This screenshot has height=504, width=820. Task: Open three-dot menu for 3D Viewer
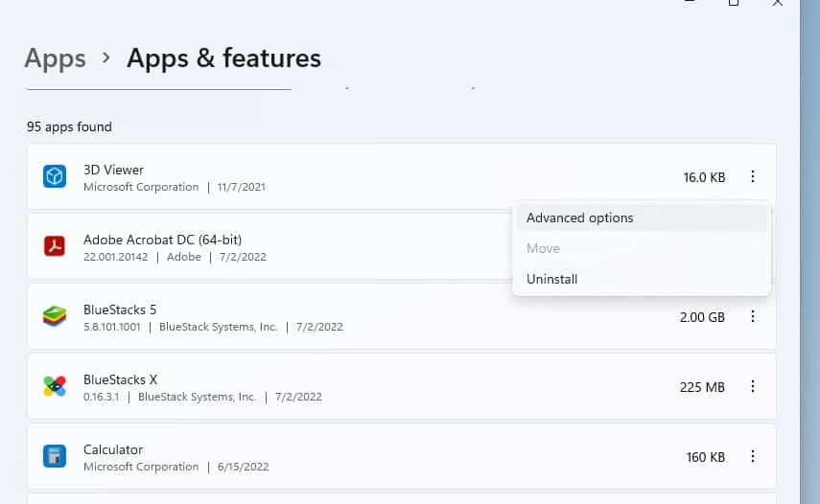[753, 177]
